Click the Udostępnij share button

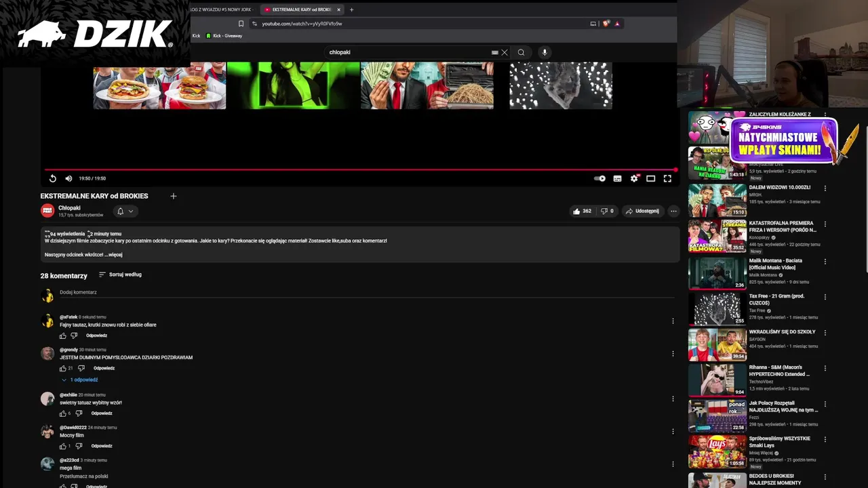(x=642, y=211)
